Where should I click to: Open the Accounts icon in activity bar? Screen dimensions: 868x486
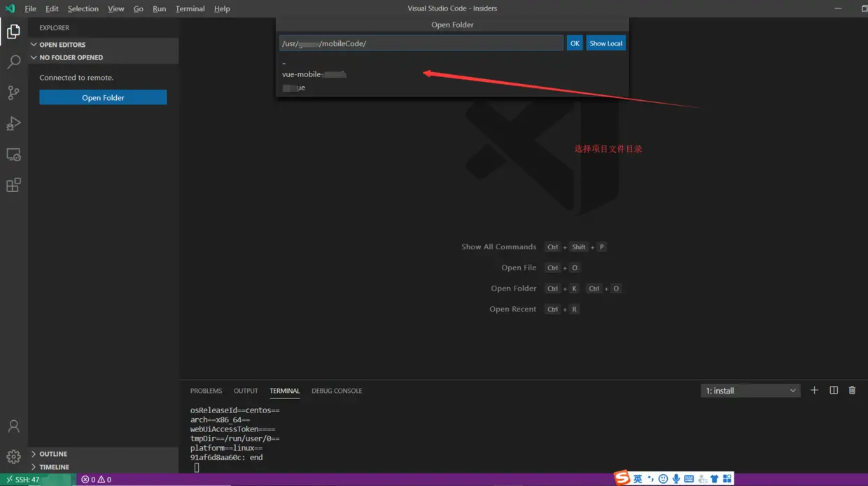pos(13,426)
